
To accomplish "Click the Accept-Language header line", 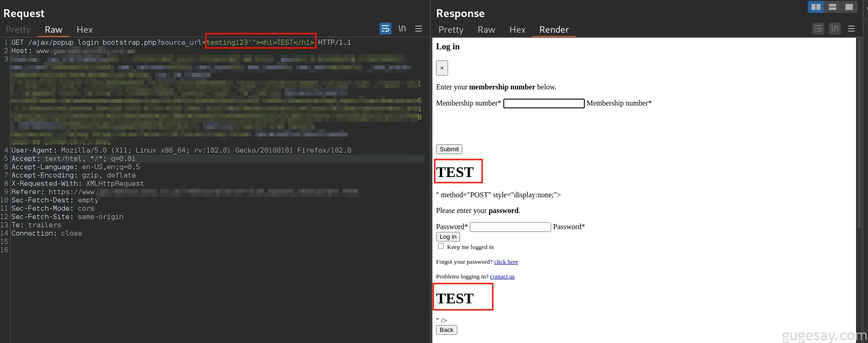I will (76, 167).
